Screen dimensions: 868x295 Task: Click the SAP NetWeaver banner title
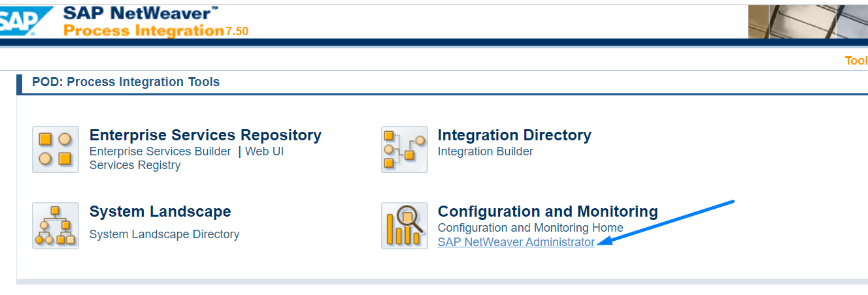pos(141,12)
